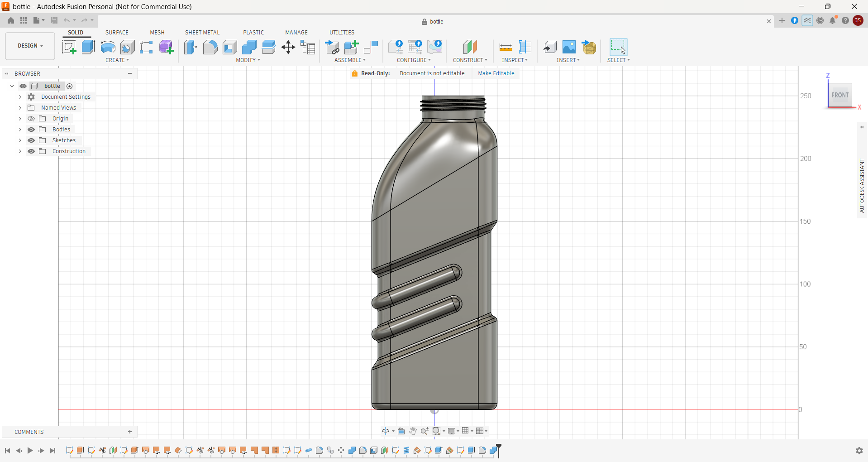Open a new design tab
868x462 pixels.
click(x=782, y=20)
